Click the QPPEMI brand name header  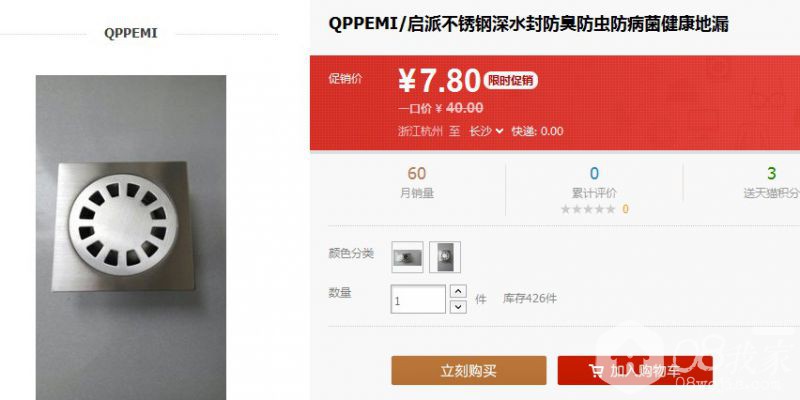coord(131,33)
